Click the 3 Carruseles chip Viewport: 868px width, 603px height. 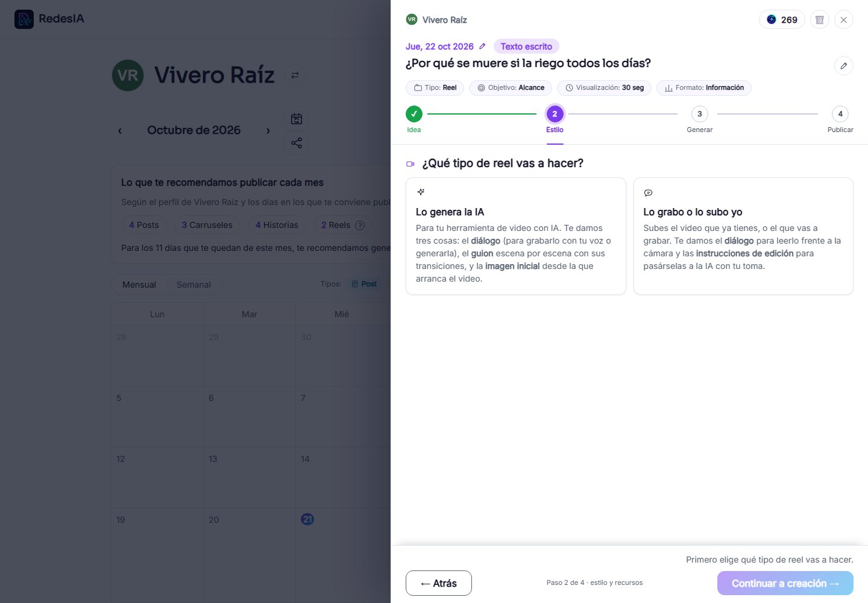tap(207, 225)
